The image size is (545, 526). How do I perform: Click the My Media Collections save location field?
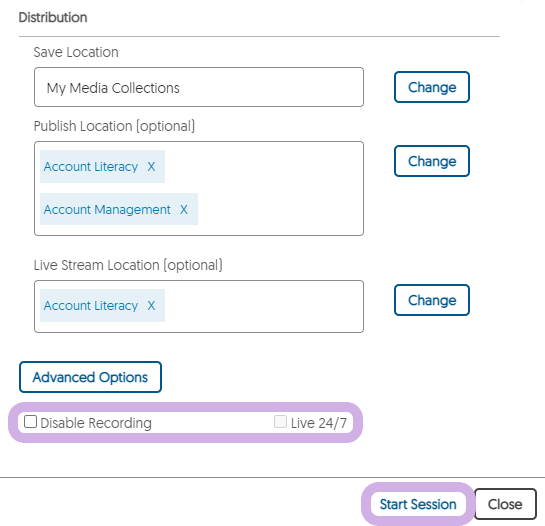199,87
